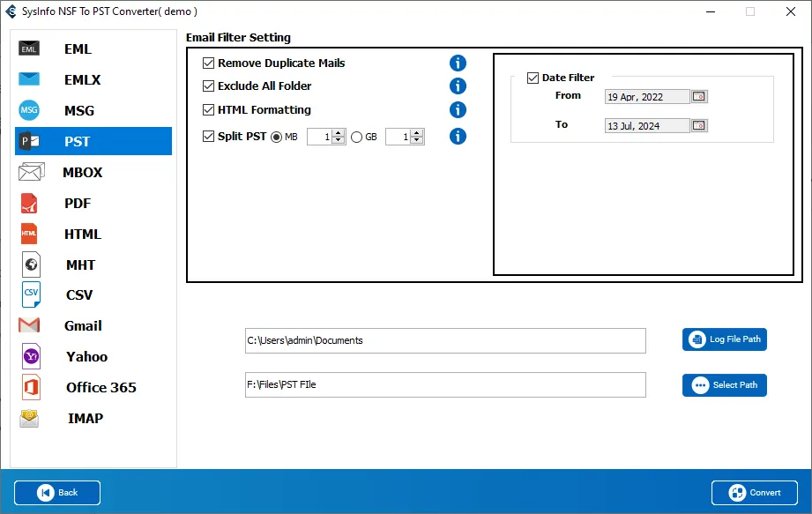The image size is (812, 514).
Task: Click the info icon next to Exclude All Folder
Action: pyautogui.click(x=458, y=86)
